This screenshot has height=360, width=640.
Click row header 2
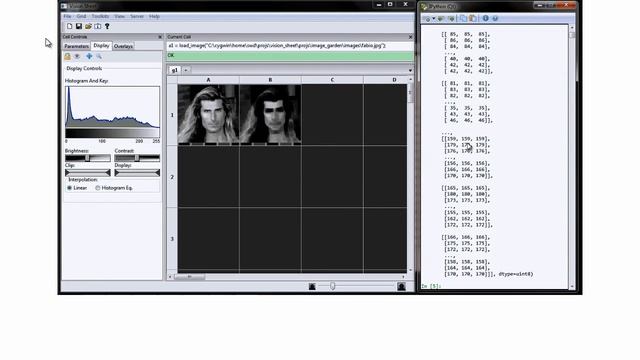172,177
